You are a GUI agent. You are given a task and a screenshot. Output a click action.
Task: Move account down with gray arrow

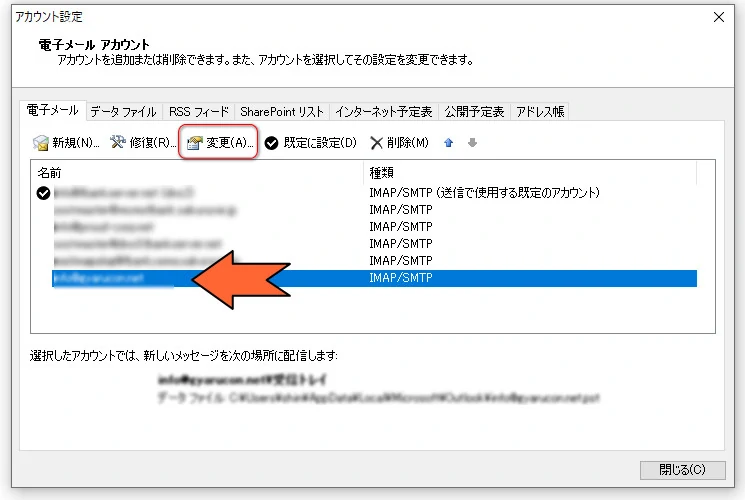[472, 143]
